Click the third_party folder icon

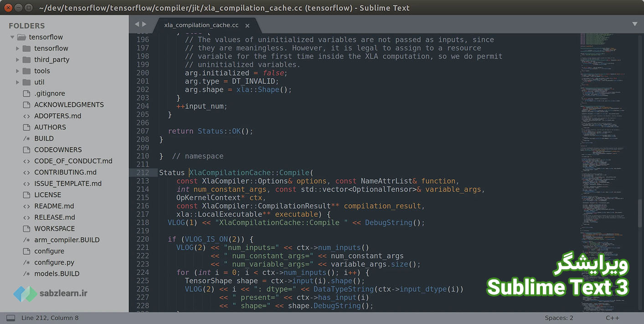click(x=26, y=60)
